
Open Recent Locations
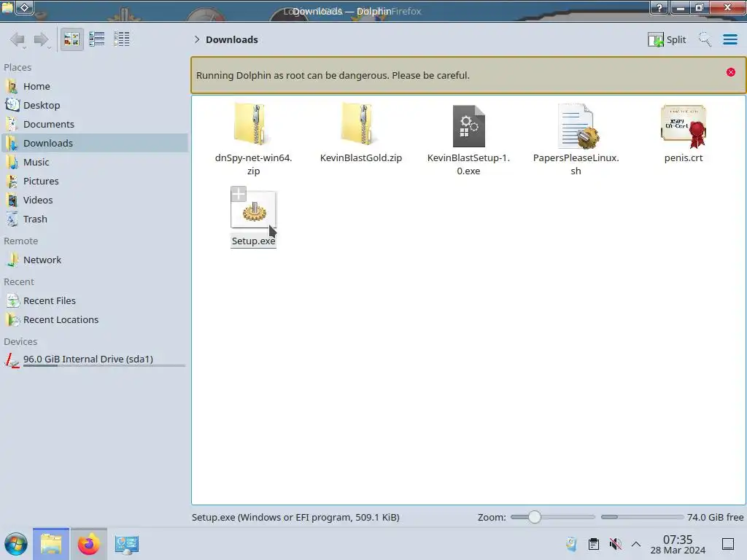[94, 320]
